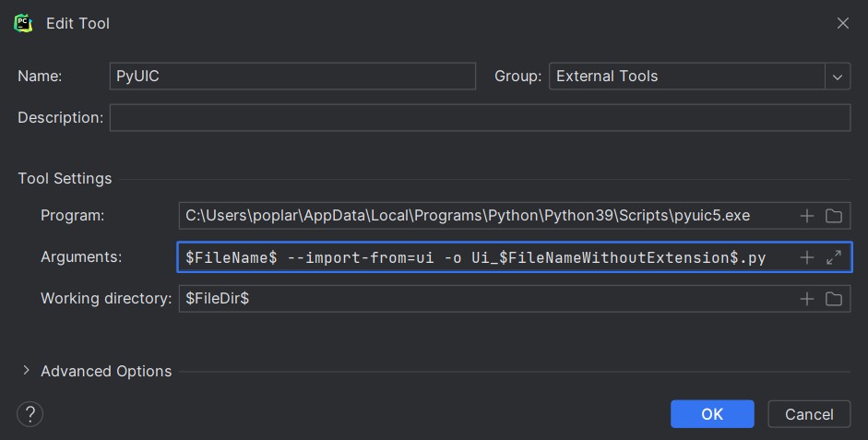
Task: Expand the Arguments field editor
Action: point(834,257)
